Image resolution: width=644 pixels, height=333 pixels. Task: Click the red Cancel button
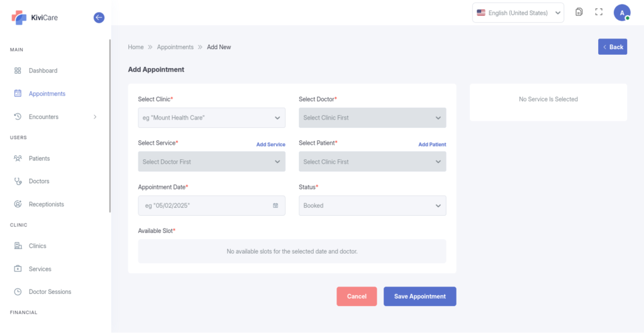(x=357, y=296)
